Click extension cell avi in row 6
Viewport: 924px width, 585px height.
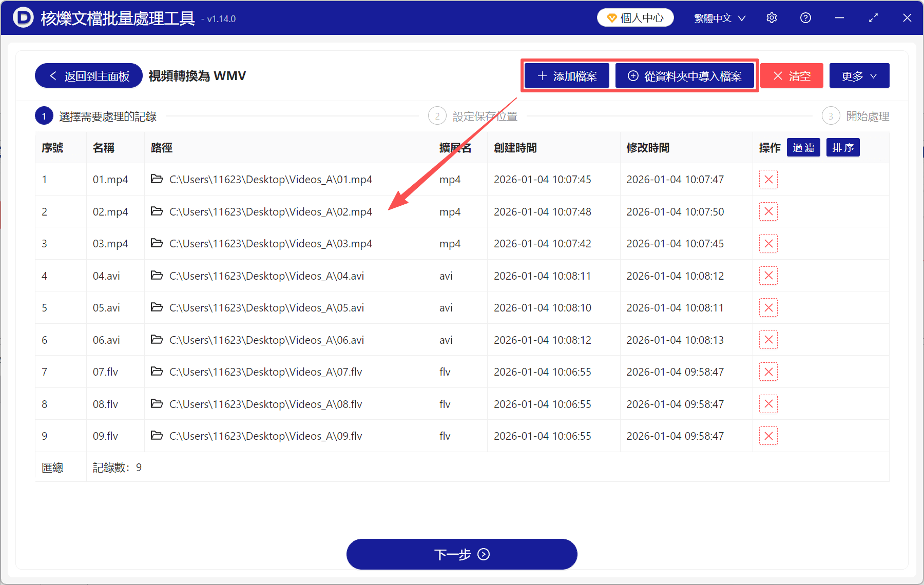[446, 340]
